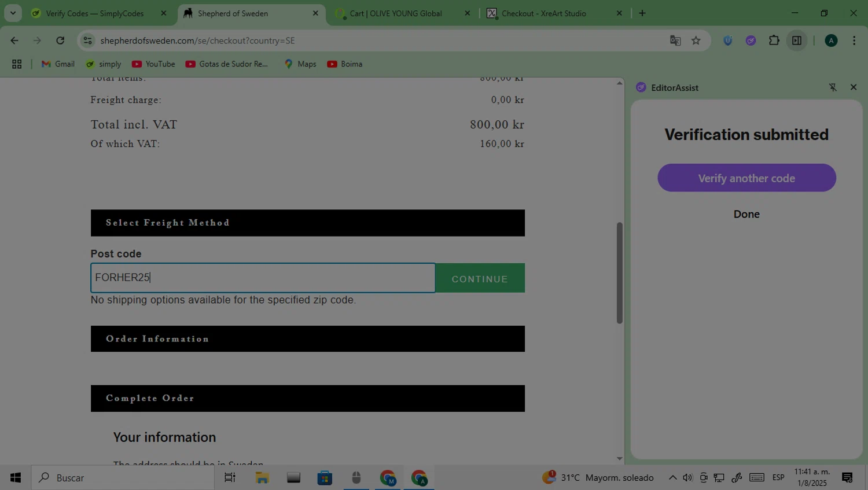Click the Buscar taskbar search box
This screenshot has height=490, width=868.
tap(123, 477)
